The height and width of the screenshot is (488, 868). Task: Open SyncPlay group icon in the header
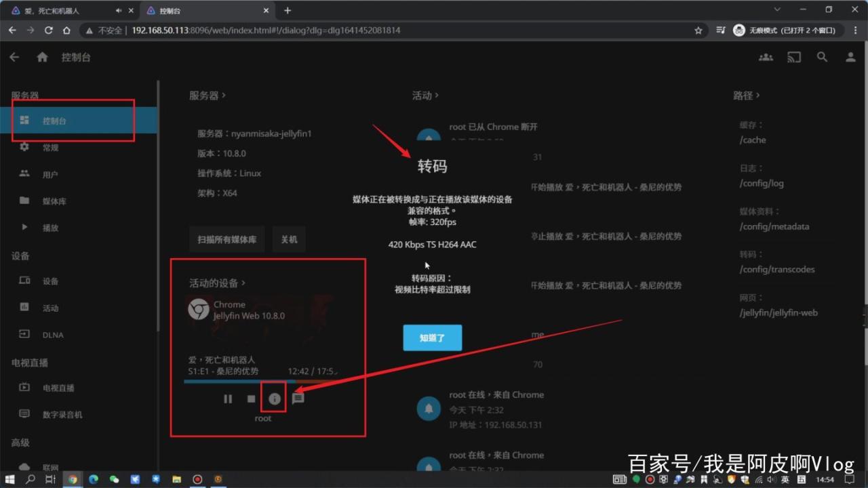pyautogui.click(x=766, y=58)
